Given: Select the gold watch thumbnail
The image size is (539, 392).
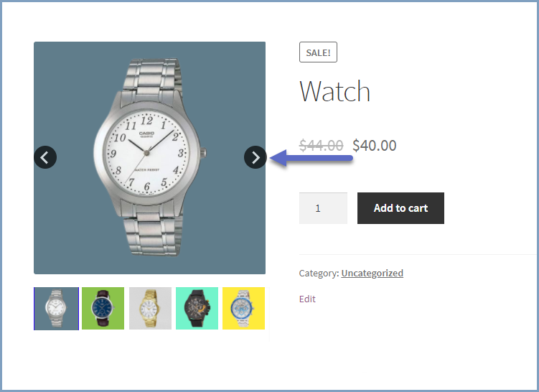Looking at the screenshot, I should pos(150,309).
